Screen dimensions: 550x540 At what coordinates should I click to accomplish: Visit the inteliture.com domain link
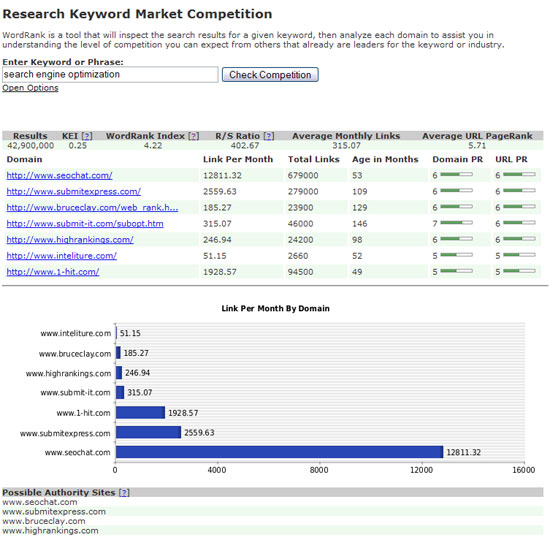pyautogui.click(x=61, y=256)
